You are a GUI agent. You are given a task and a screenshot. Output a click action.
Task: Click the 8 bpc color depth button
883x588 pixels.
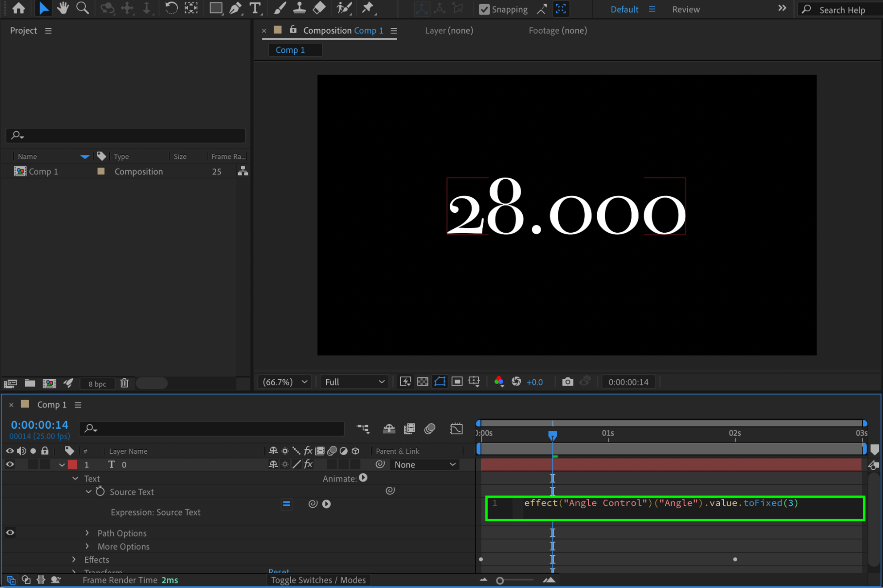97,384
